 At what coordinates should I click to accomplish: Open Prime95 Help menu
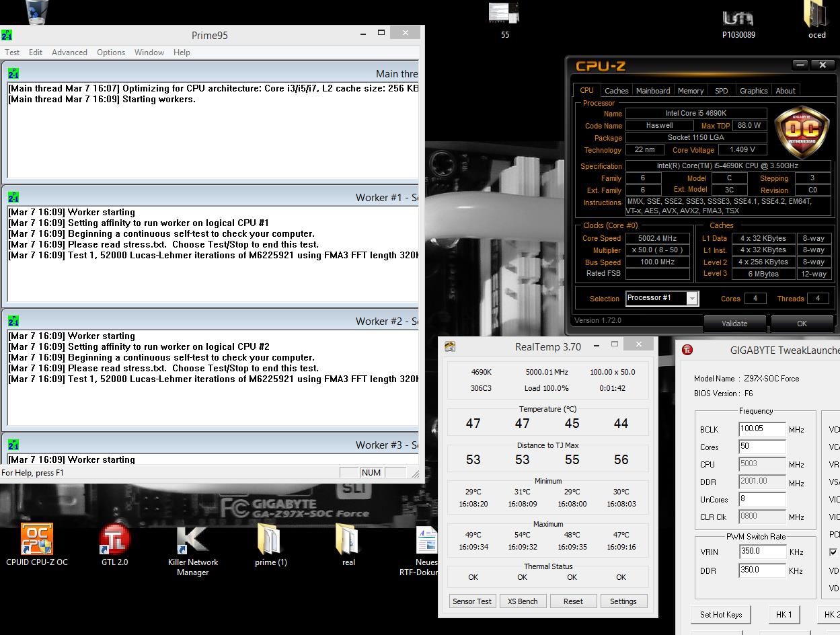[x=182, y=52]
